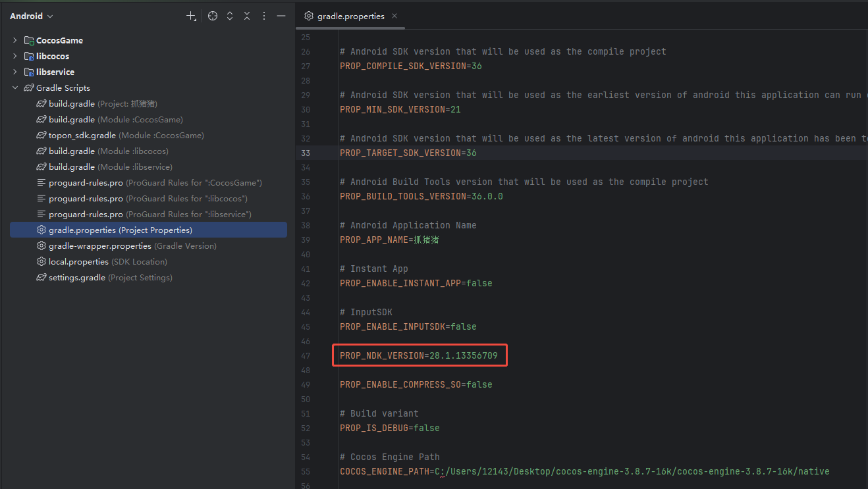Select the libservice module folder icon

click(29, 72)
